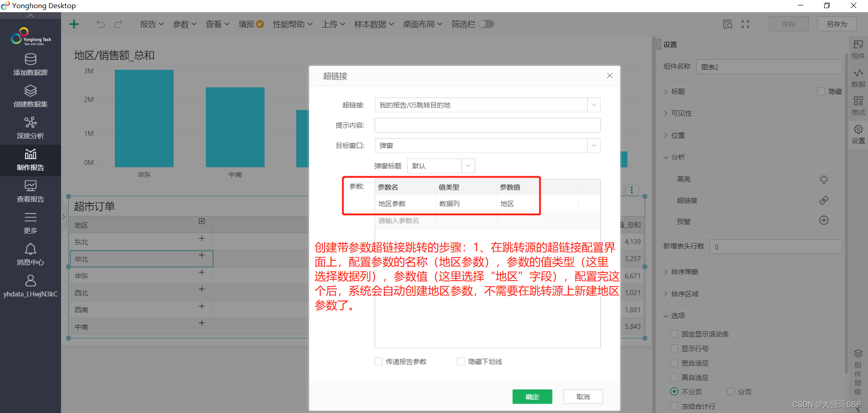Open the 弹窗标题 dropdown

pos(468,166)
